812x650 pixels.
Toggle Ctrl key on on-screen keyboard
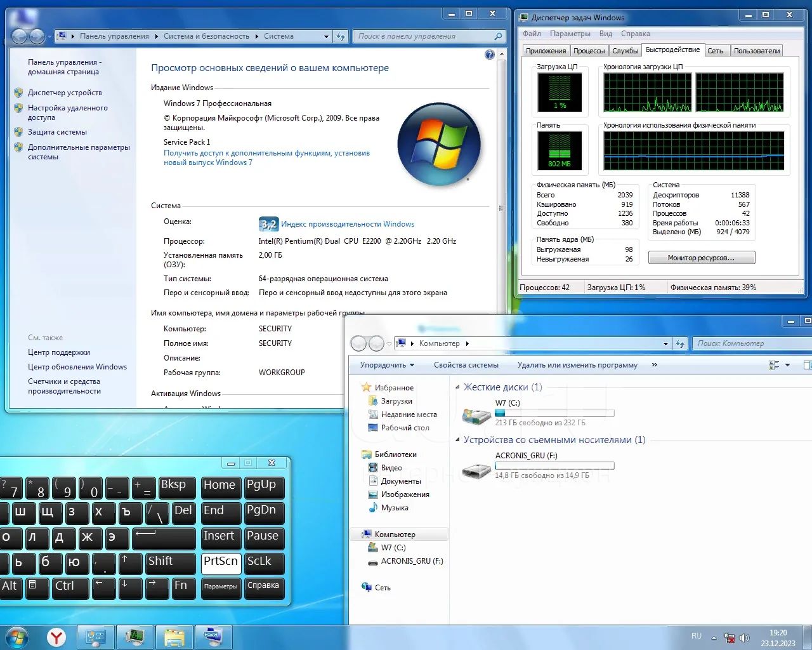pyautogui.click(x=70, y=588)
